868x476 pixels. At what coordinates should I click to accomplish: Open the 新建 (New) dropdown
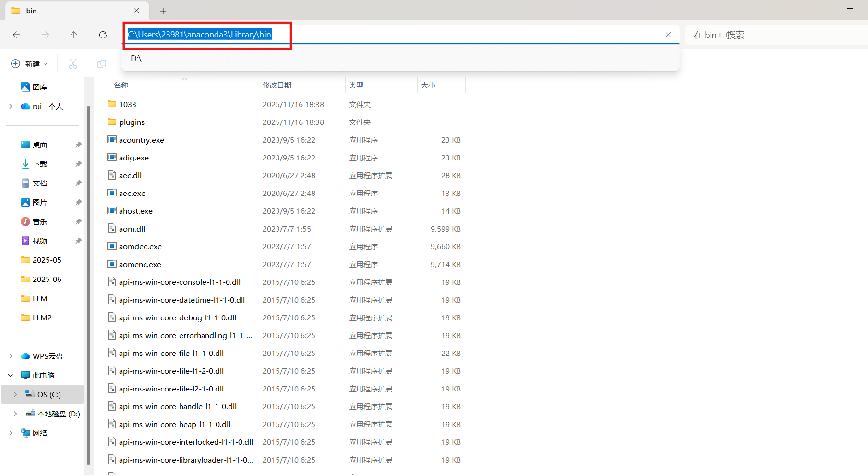click(29, 64)
